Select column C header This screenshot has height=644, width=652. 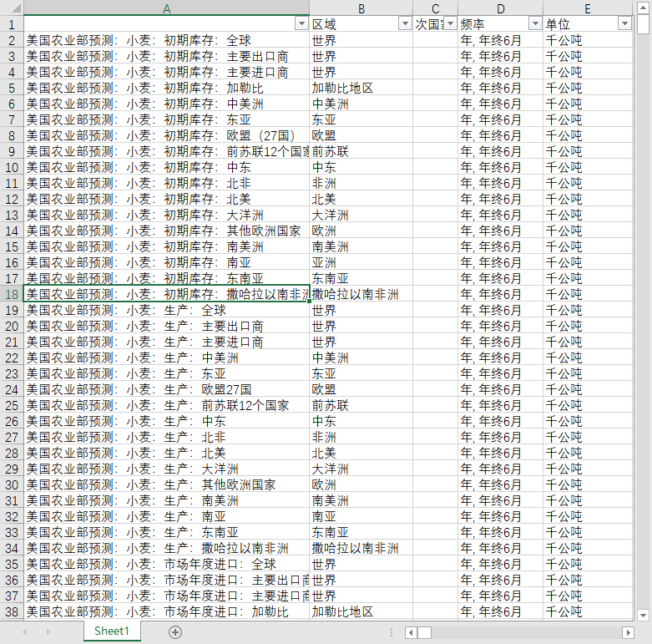[x=435, y=8]
